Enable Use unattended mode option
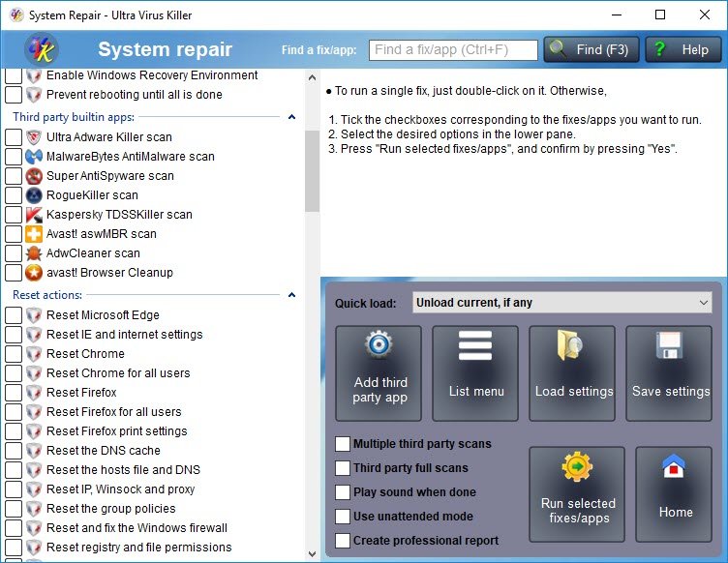Screen dimensions: 728x563 (343, 517)
